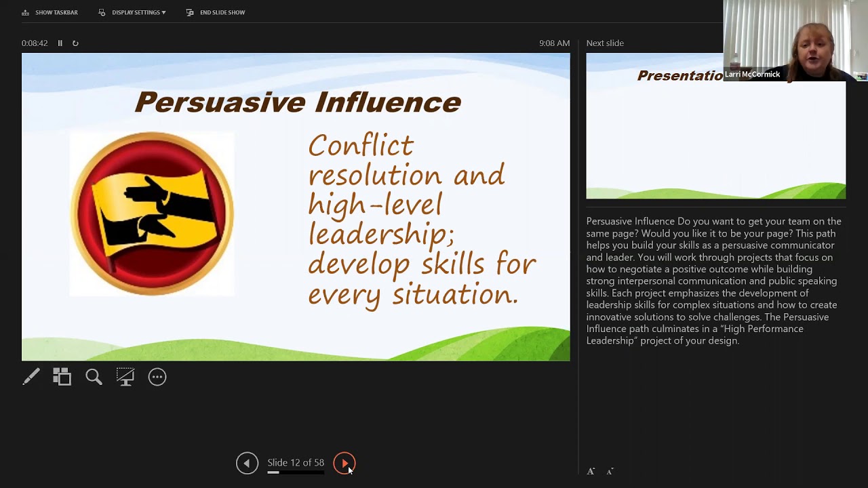Toggle black or unblack slide show
The width and height of the screenshot is (868, 488).
125,377
